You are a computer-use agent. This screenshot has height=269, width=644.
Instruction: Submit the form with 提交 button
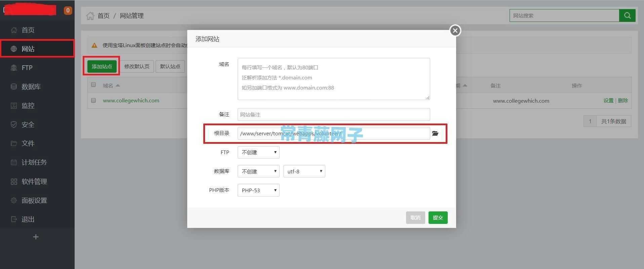(x=438, y=217)
